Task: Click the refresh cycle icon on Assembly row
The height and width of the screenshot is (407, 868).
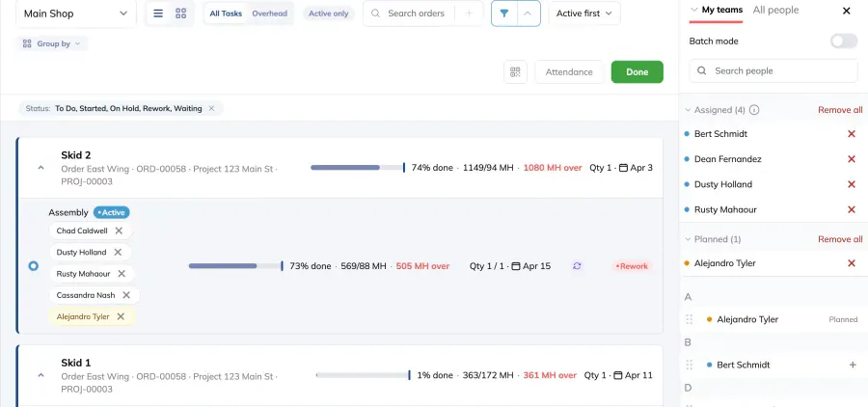Action: (x=577, y=266)
